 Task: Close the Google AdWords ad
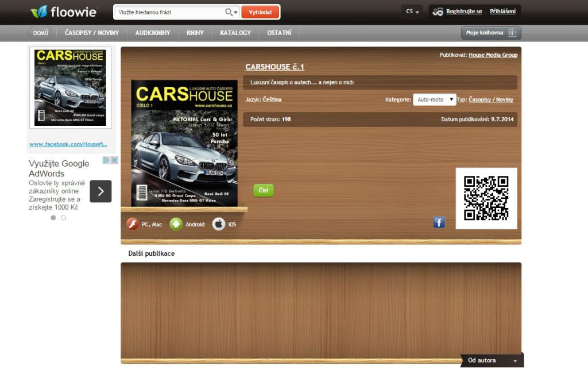click(x=114, y=160)
